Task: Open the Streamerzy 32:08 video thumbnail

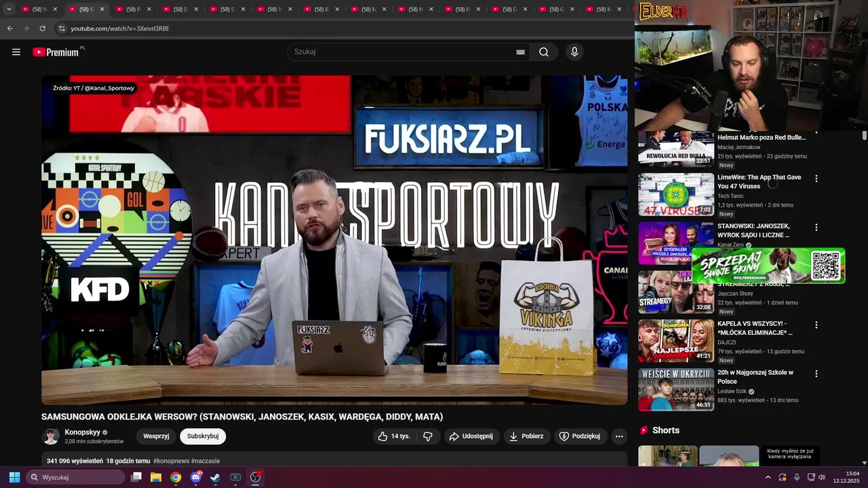Action: click(x=676, y=292)
